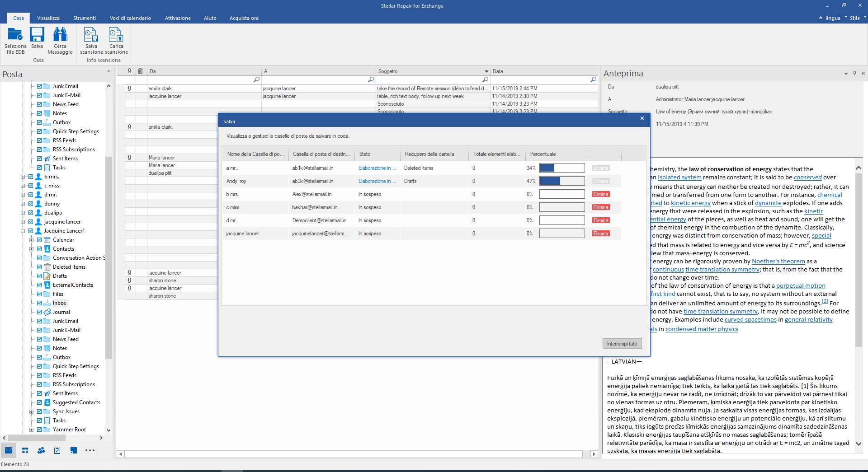Screen dimensions: 868x472
Task: Expand the jacquine lancer mailbox node
Action: click(23, 222)
